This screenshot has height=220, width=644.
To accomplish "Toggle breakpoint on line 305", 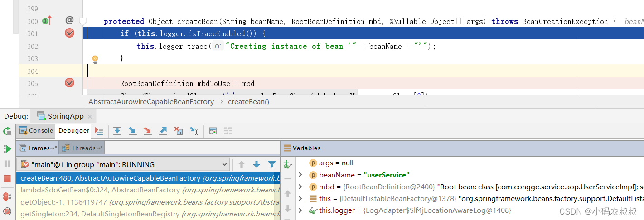I will 69,83.
